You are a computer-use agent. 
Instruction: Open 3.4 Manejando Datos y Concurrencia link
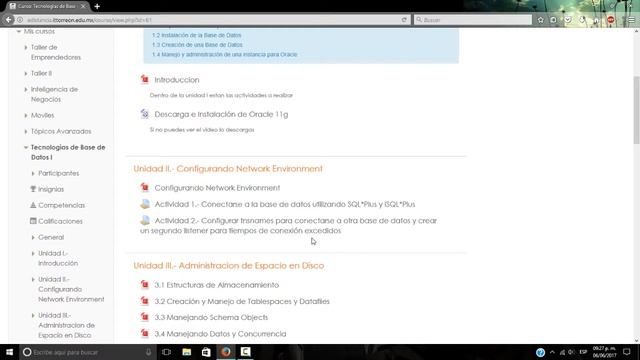220,333
